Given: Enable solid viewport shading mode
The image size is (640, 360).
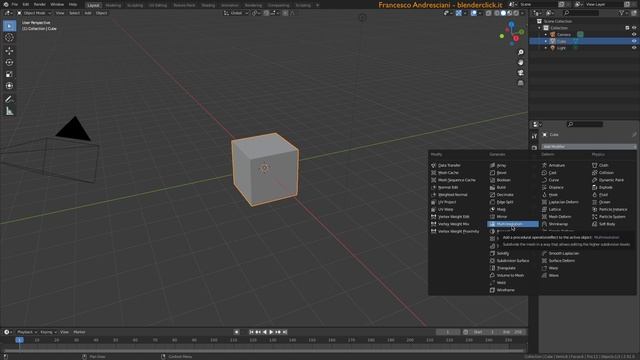Looking at the screenshot, I should coord(503,13).
